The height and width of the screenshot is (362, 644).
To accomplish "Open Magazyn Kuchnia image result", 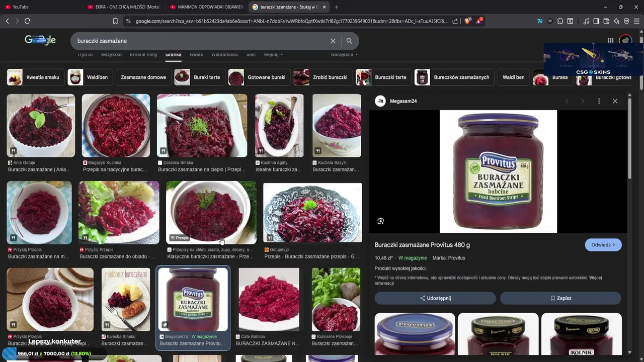I will [116, 125].
